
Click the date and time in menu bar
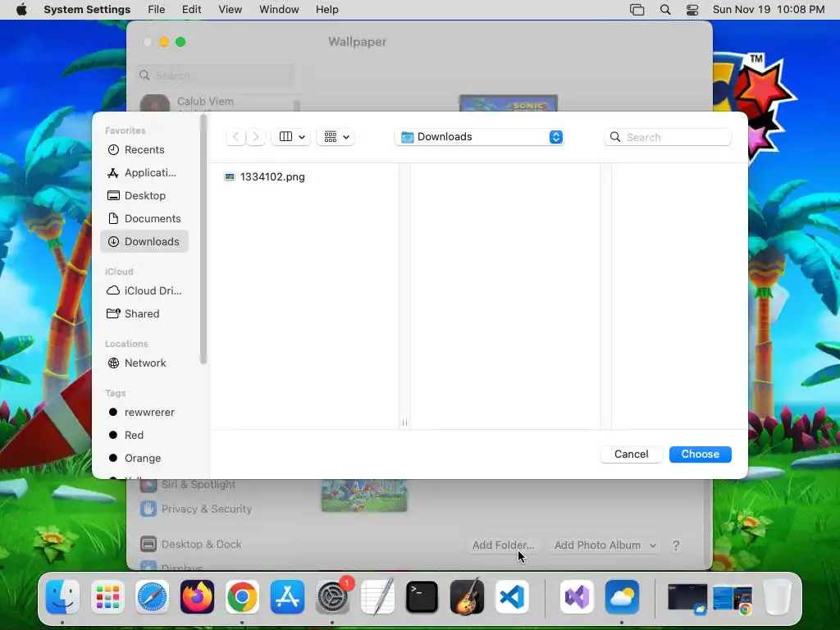pyautogui.click(x=768, y=10)
